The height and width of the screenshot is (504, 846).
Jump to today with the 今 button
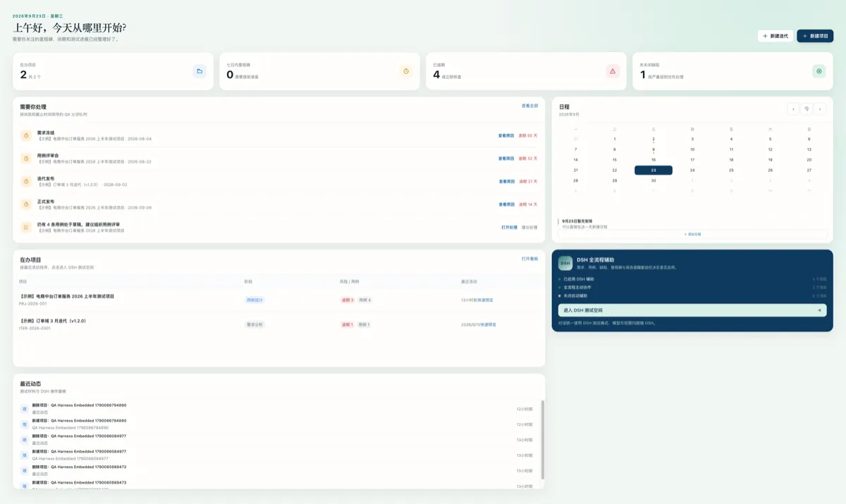point(807,109)
